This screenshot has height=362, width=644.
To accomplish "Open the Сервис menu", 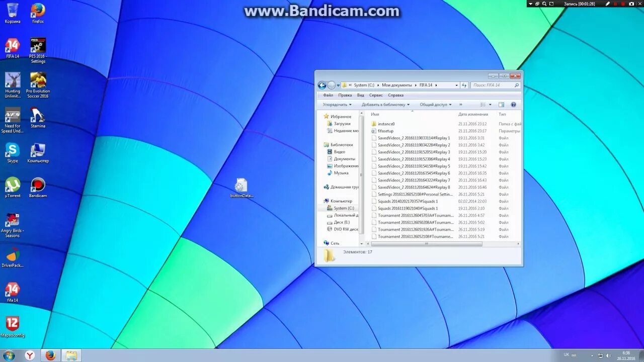I will (x=376, y=95).
